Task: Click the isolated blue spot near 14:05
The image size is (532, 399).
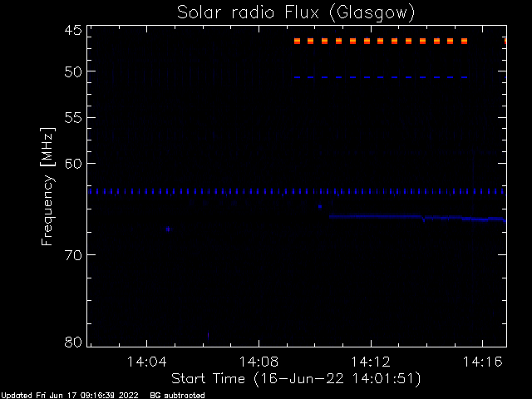Action: click(168, 229)
